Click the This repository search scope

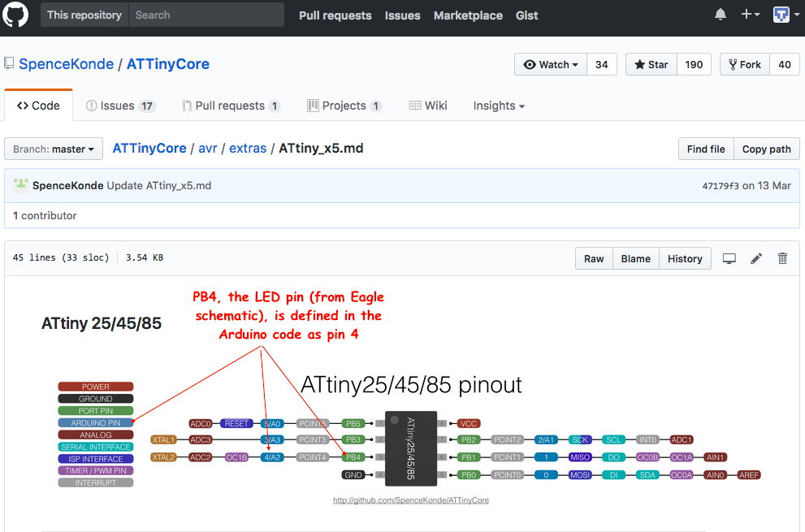pyautogui.click(x=84, y=15)
